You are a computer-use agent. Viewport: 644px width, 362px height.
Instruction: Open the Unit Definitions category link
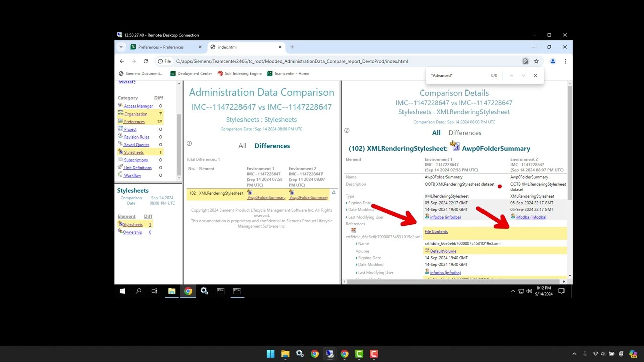click(x=138, y=168)
